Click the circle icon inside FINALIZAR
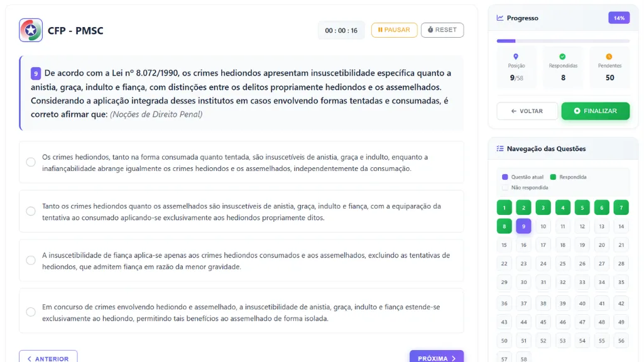The image size is (644, 362). click(x=579, y=111)
